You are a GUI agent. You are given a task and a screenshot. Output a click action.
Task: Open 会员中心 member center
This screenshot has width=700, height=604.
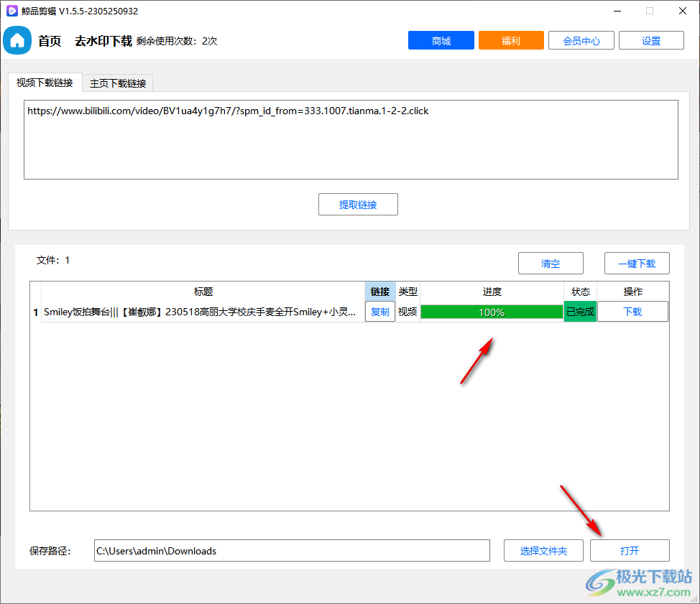click(581, 41)
